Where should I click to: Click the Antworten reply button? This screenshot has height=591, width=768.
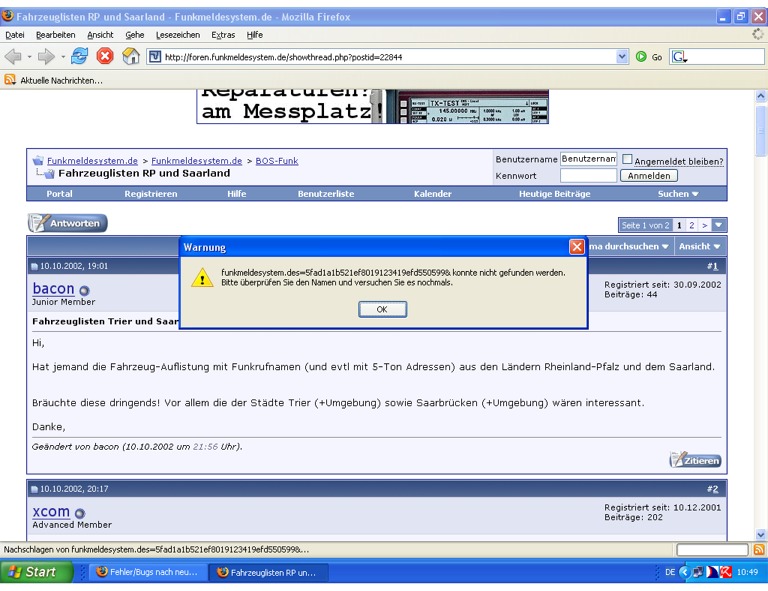[67, 224]
